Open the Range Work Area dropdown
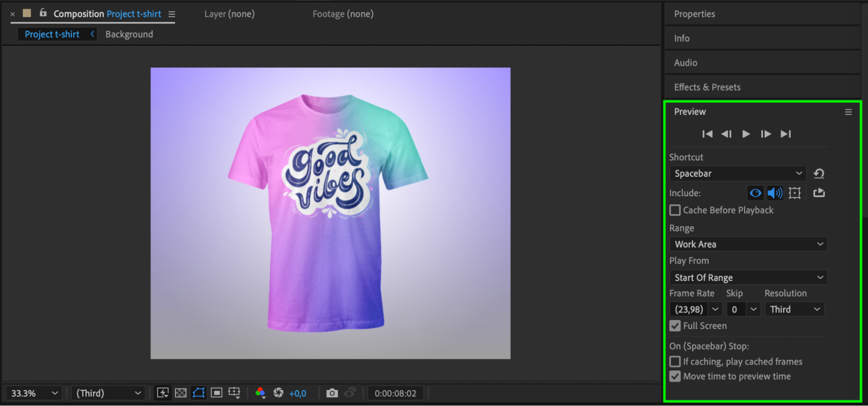The image size is (868, 406). (748, 244)
